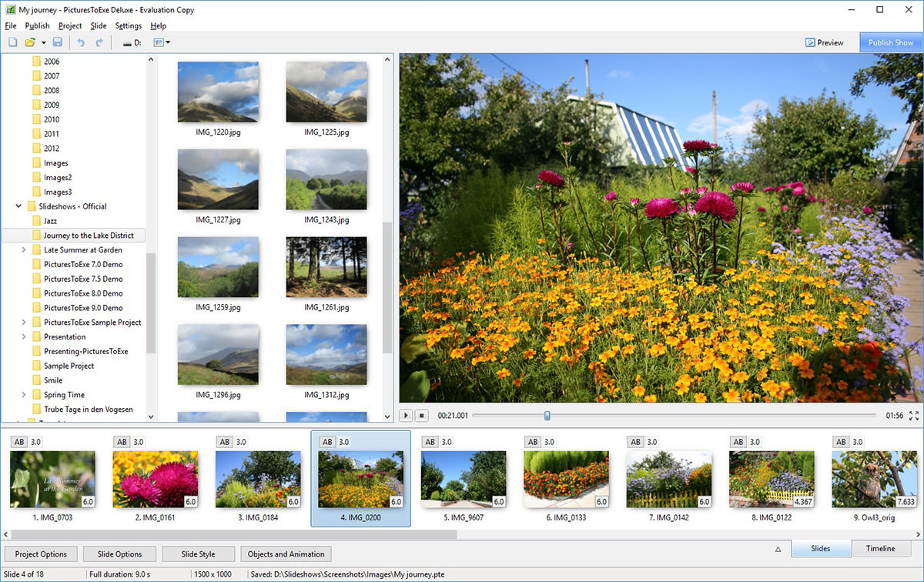Click the preview playback position slider
The image size is (924, 582).
point(547,416)
